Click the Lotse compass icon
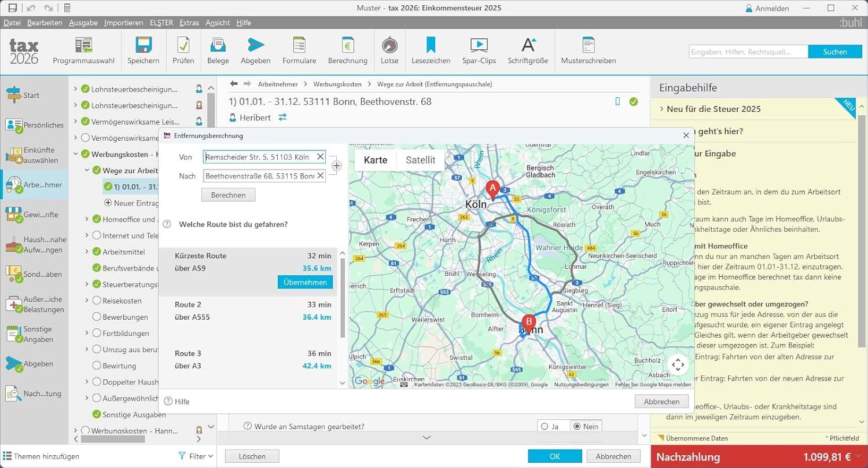This screenshot has width=868, height=468. click(x=389, y=45)
